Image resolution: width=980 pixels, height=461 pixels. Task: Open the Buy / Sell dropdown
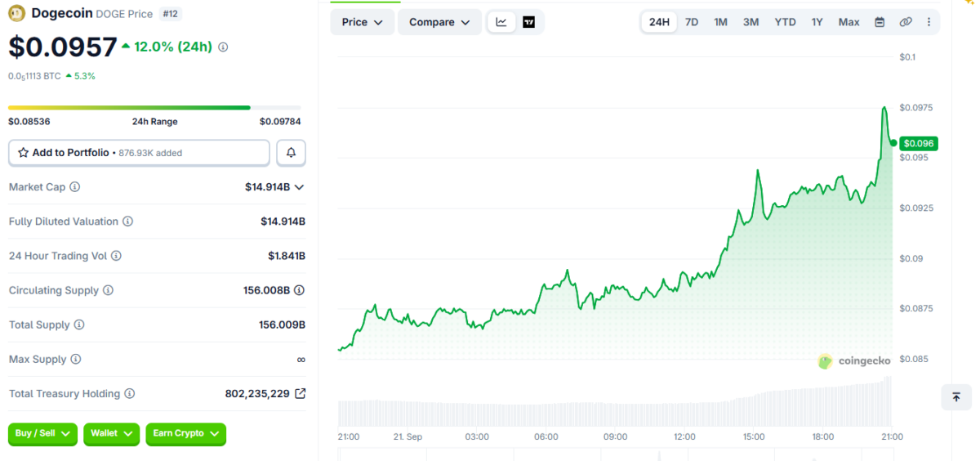[42, 433]
